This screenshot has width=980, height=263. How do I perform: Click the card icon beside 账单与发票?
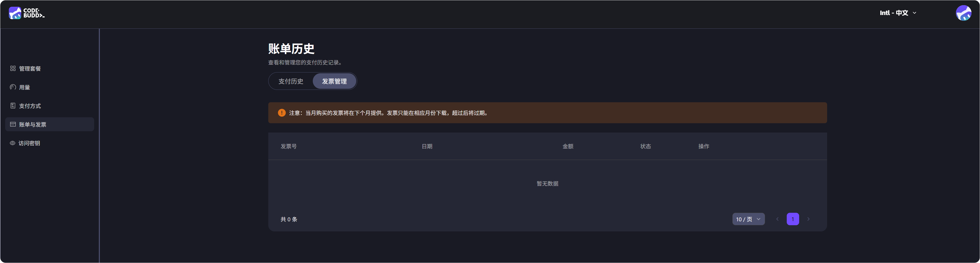tap(13, 125)
